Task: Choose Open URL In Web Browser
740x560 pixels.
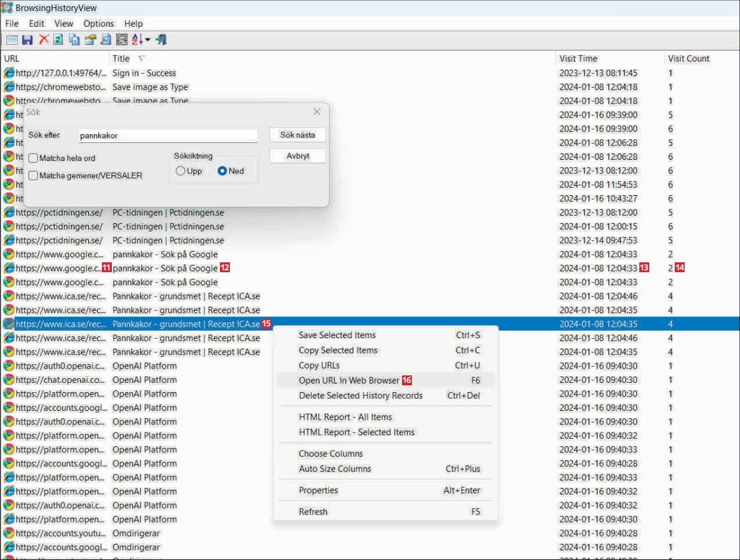Action: (x=349, y=380)
